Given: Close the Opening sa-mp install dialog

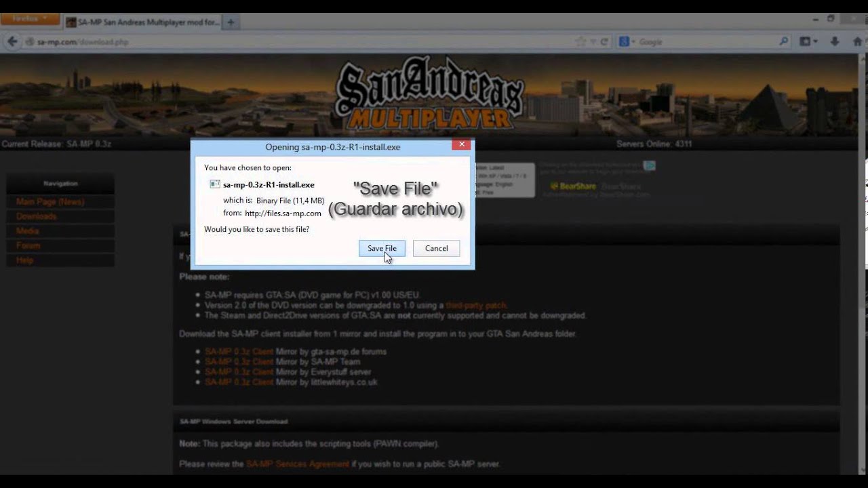Looking at the screenshot, I should [461, 144].
